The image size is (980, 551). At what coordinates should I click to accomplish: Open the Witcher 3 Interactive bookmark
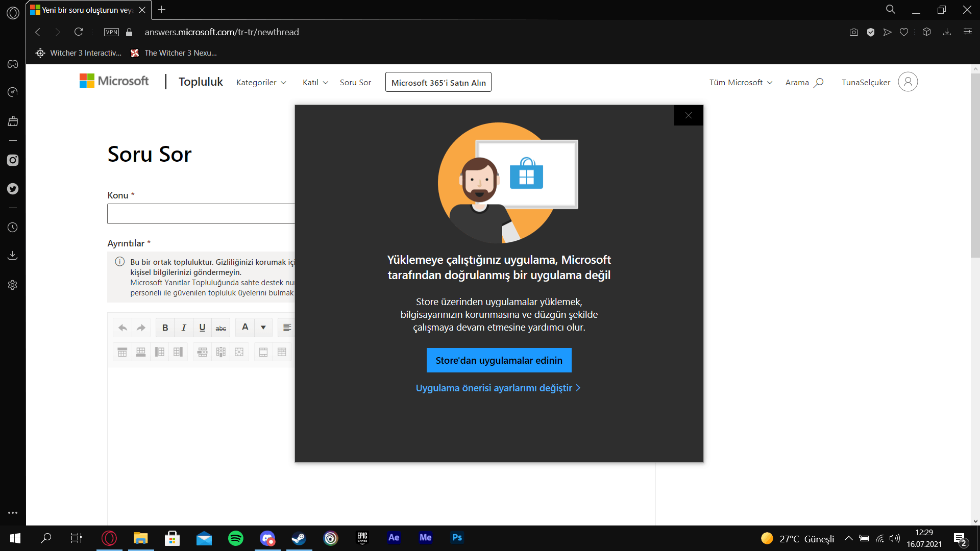(x=79, y=53)
